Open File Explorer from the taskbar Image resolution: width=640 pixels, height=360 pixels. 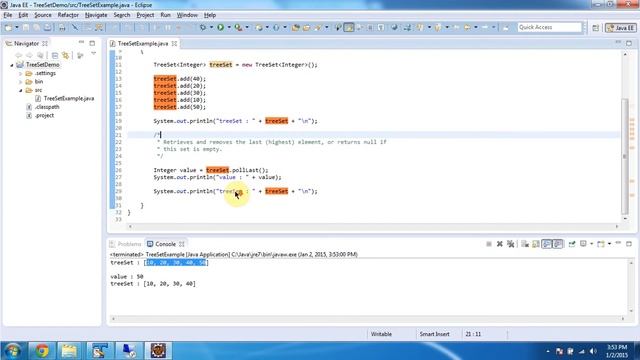tap(69, 351)
